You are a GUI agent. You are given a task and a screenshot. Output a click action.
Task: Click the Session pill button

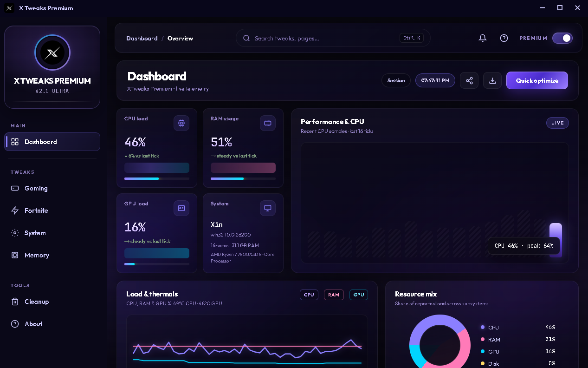click(396, 80)
